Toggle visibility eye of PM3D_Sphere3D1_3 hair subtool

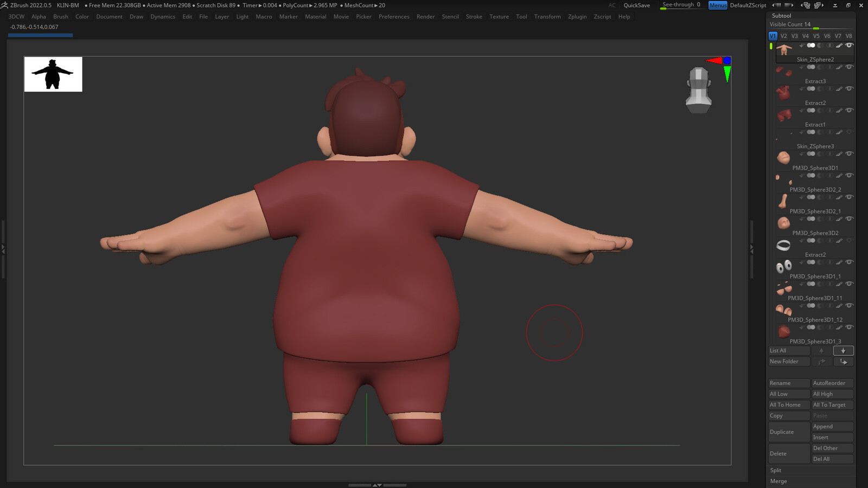[849, 328]
